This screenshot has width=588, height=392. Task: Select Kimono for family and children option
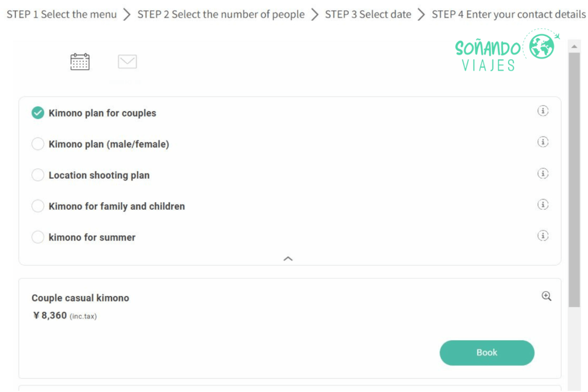pos(38,206)
